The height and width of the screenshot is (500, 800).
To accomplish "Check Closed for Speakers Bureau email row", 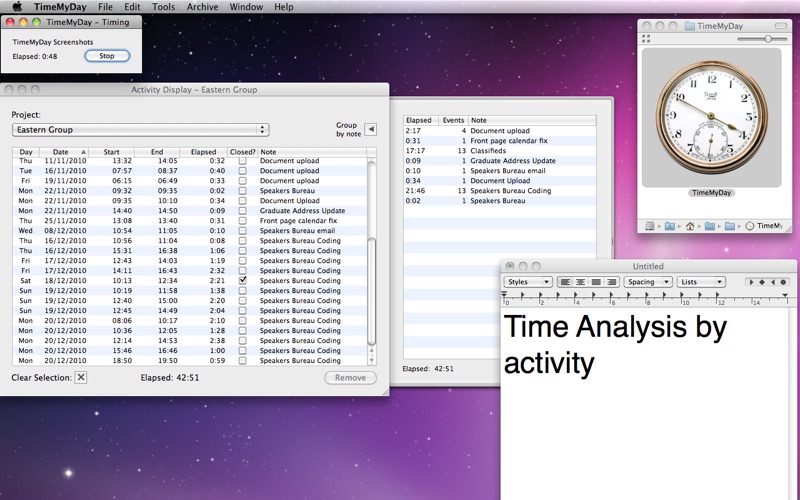I will click(x=242, y=230).
